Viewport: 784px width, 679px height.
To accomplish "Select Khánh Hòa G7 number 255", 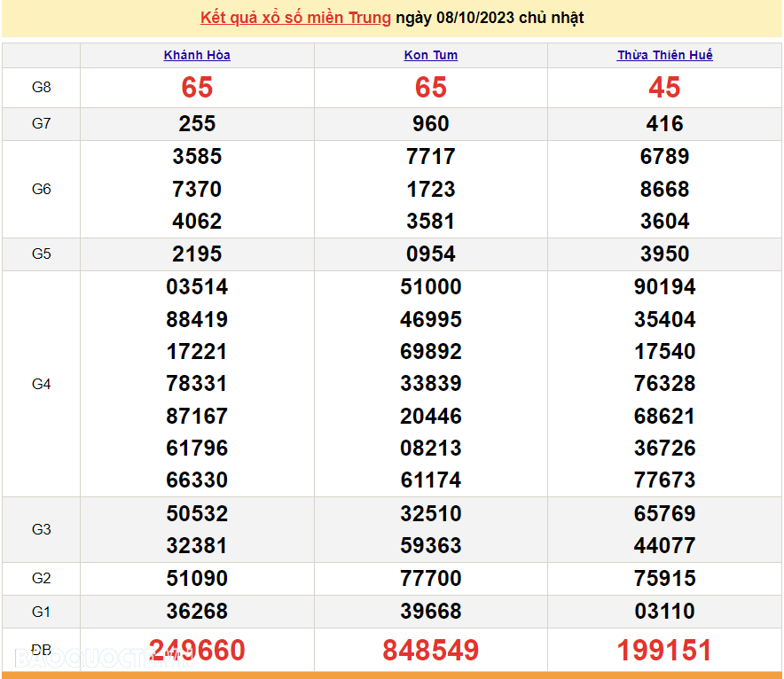I will [197, 124].
